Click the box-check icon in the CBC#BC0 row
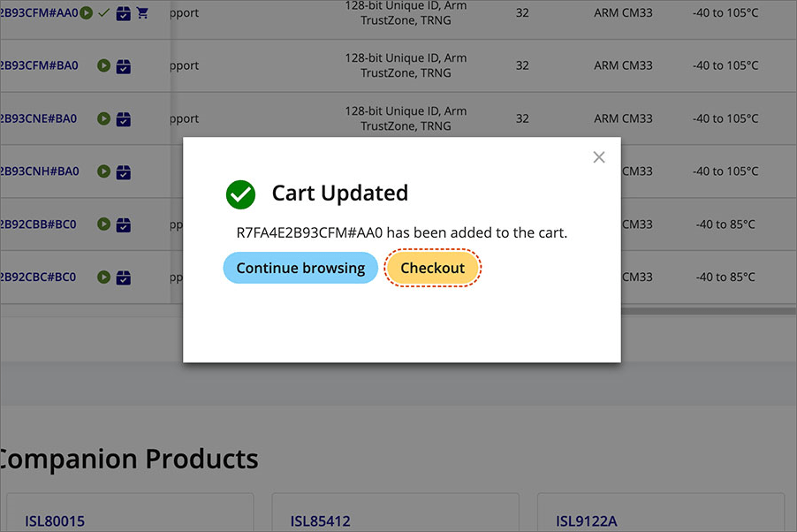 tap(124, 278)
